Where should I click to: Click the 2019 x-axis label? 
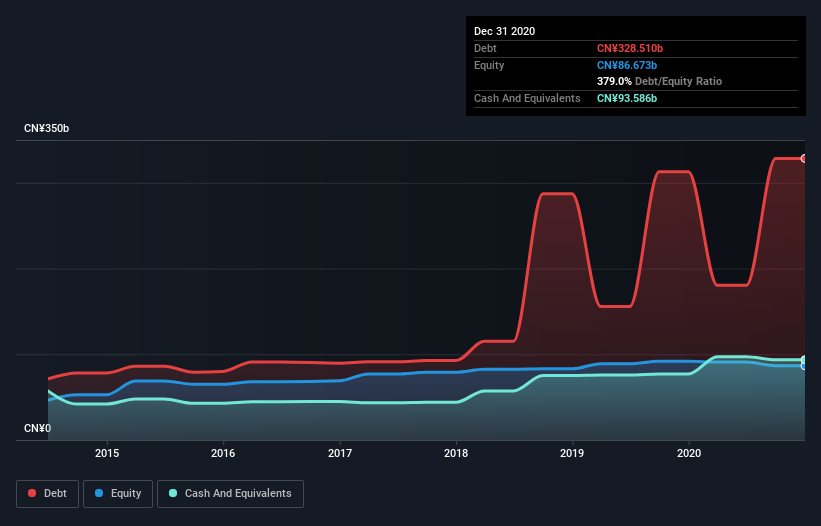(572, 453)
